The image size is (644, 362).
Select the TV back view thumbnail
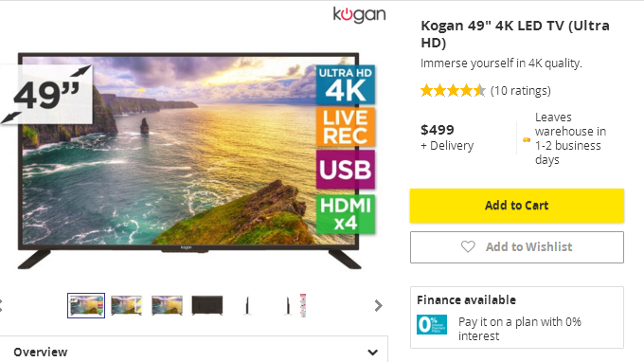[207, 305]
